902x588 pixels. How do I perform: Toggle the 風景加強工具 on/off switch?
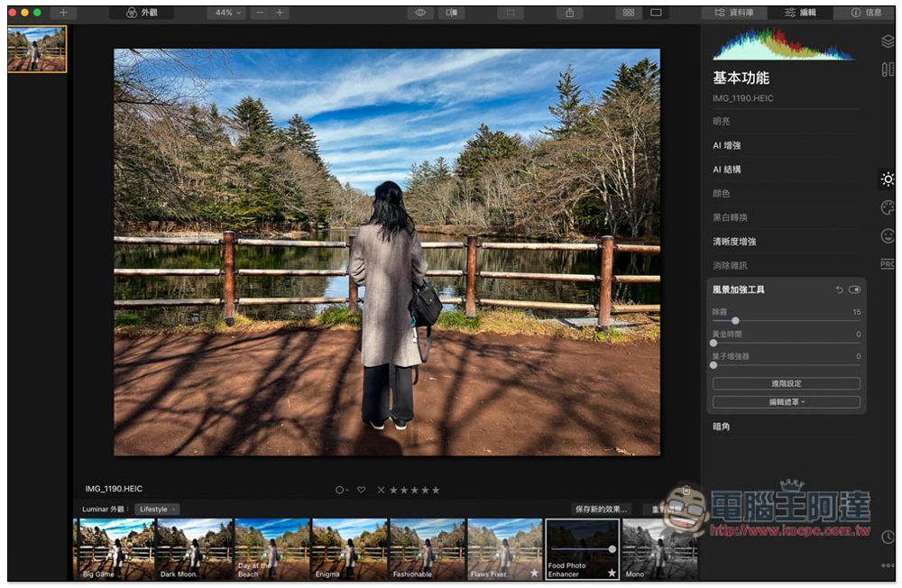pyautogui.click(x=854, y=290)
